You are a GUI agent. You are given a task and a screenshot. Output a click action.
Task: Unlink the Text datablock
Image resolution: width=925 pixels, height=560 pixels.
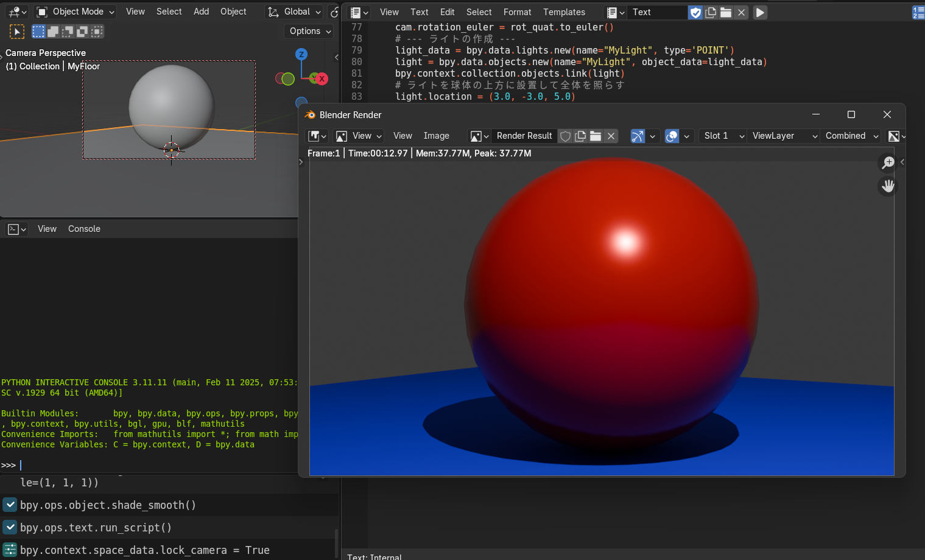click(x=741, y=12)
